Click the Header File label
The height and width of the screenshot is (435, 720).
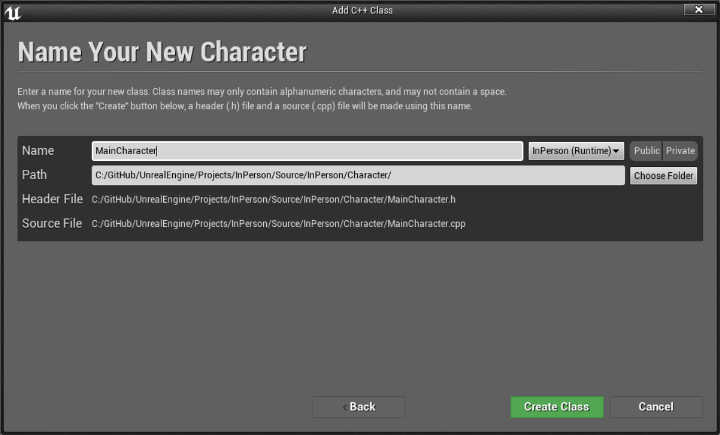pyautogui.click(x=52, y=199)
